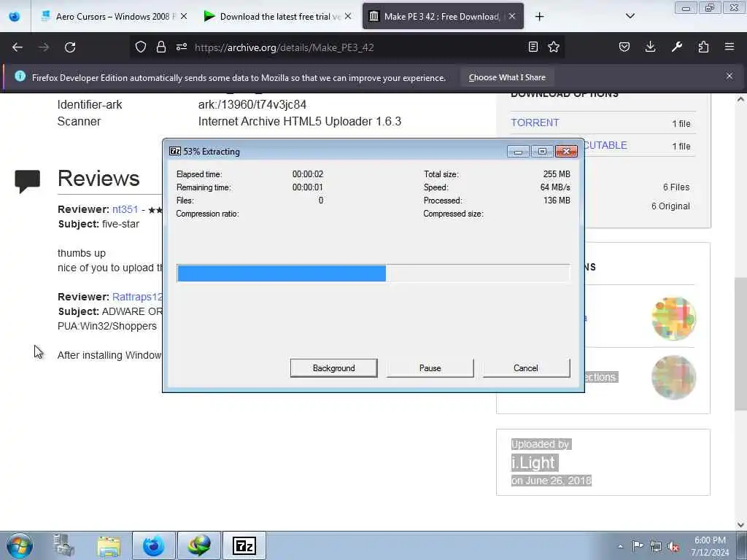Viewport: 747px width, 560px height.
Task: Open 7-Zip taskbar button
Action: 244,545
